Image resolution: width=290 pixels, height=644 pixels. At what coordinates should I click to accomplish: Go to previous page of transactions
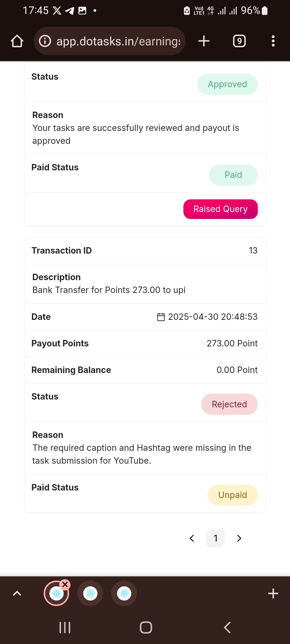pyautogui.click(x=192, y=538)
